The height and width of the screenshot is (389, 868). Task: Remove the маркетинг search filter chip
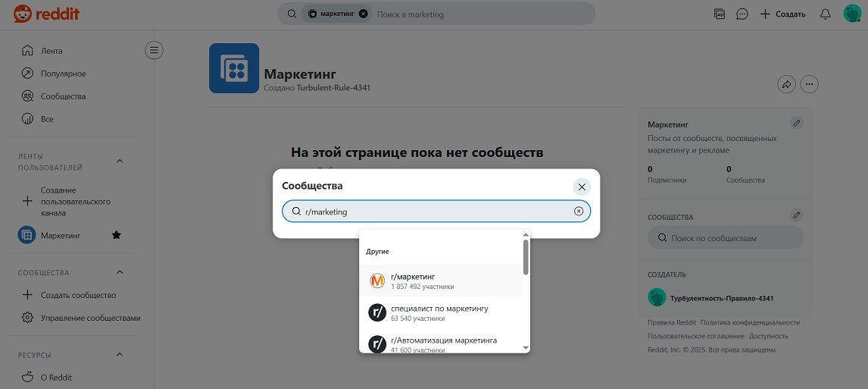tap(363, 14)
